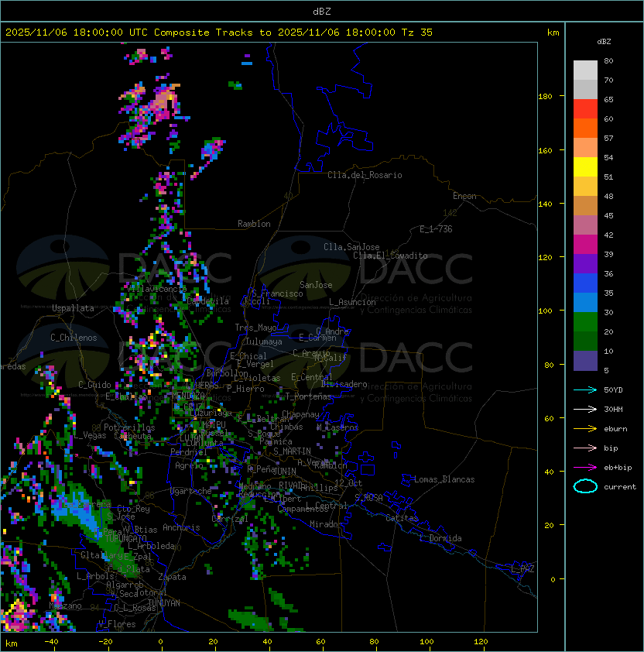Click the pink bip arrow icon
Screen dimensions: 644x652
click(x=585, y=448)
